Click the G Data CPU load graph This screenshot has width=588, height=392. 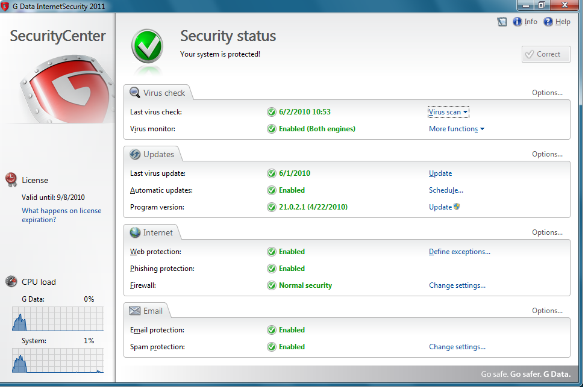click(x=57, y=319)
